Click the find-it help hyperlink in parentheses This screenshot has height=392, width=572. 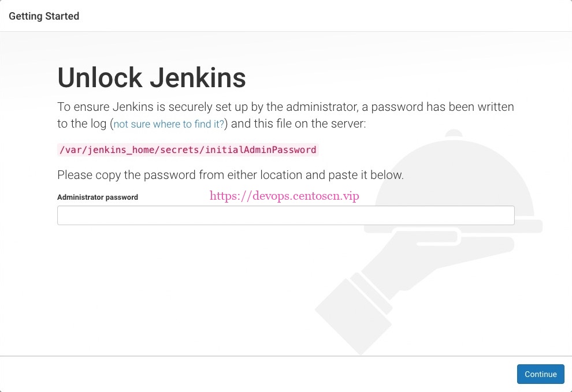click(168, 124)
